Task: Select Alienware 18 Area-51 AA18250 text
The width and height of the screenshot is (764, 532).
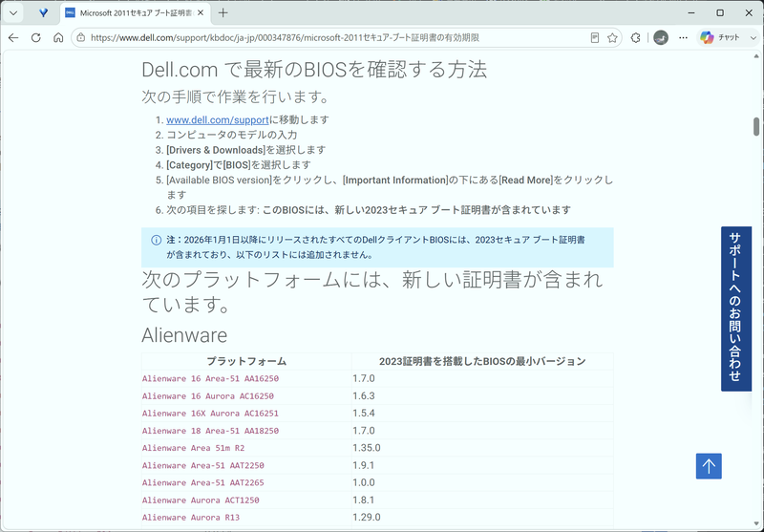Action: (210, 431)
